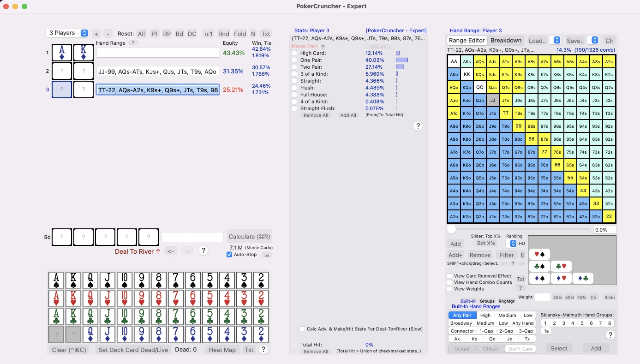640x364 pixels.
Task: Remove a player with the minus button
Action: click(x=108, y=34)
